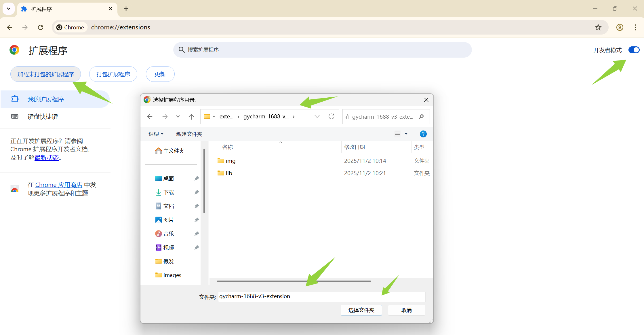Select 键盘快捷键 in the sidebar
This screenshot has height=335, width=644.
click(43, 117)
